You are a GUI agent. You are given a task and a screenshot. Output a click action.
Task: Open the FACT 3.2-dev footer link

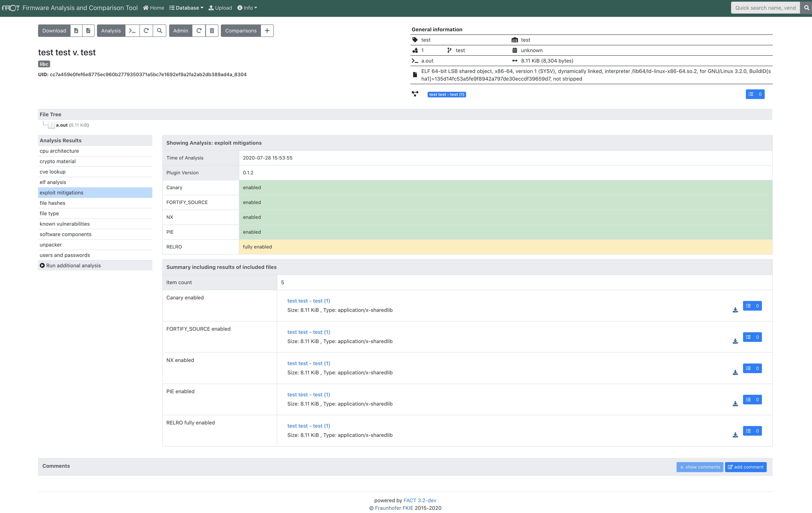(x=419, y=500)
